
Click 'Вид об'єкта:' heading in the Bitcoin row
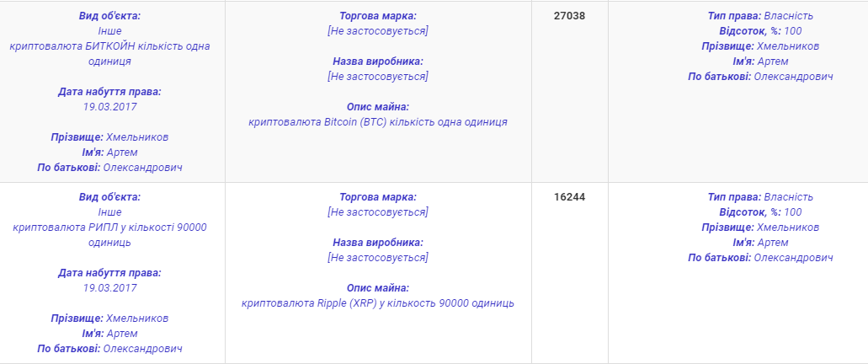[109, 16]
